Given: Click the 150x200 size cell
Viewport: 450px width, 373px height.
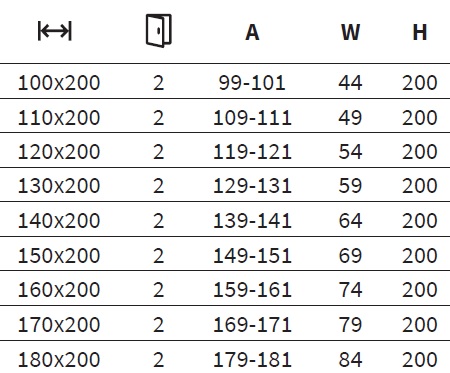Looking at the screenshot, I should [x=59, y=256].
